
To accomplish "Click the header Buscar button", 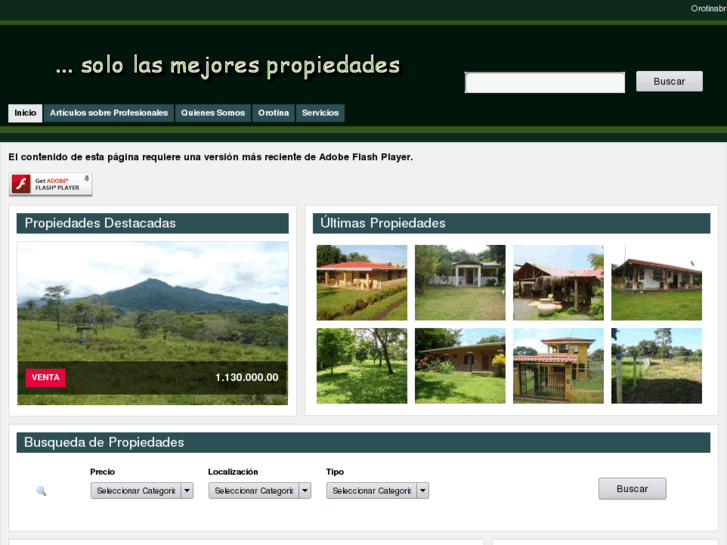I will (669, 81).
